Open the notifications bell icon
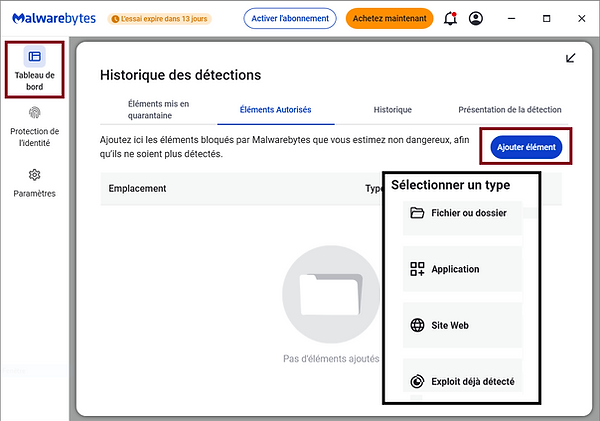Screen dimensions: 600x421 pyautogui.click(x=450, y=18)
